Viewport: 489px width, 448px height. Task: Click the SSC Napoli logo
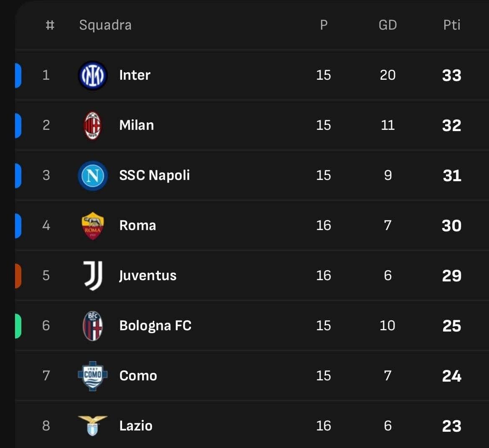point(93,175)
